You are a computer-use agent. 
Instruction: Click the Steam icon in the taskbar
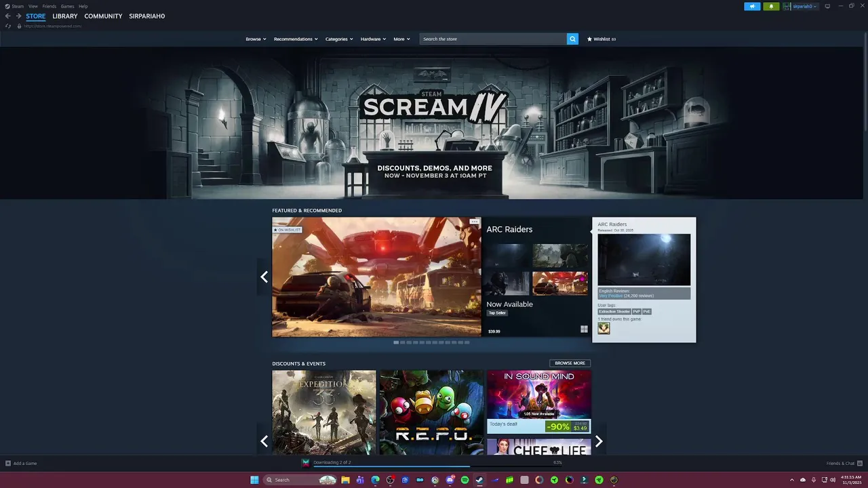click(x=479, y=480)
